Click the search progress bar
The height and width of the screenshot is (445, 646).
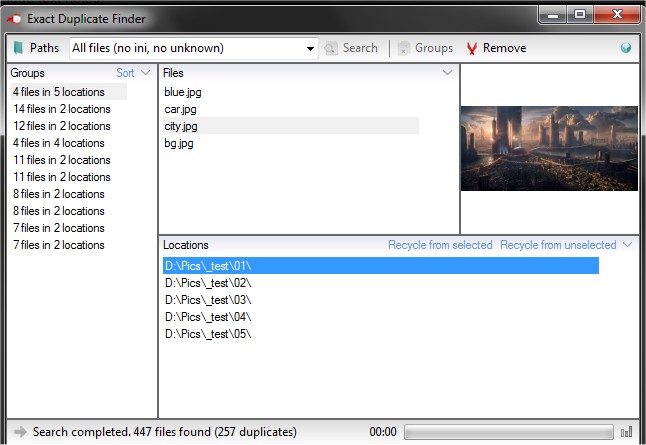[509, 432]
